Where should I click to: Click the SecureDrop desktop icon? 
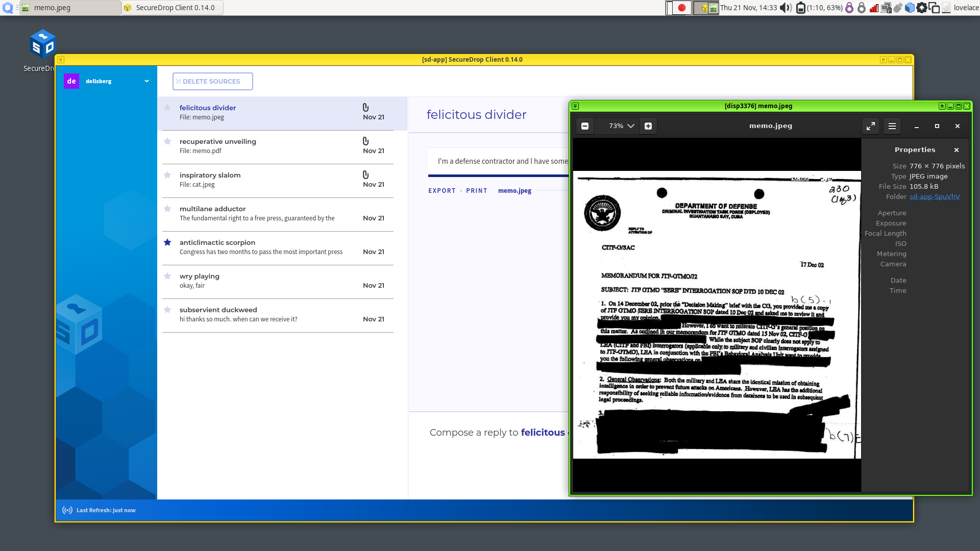43,45
